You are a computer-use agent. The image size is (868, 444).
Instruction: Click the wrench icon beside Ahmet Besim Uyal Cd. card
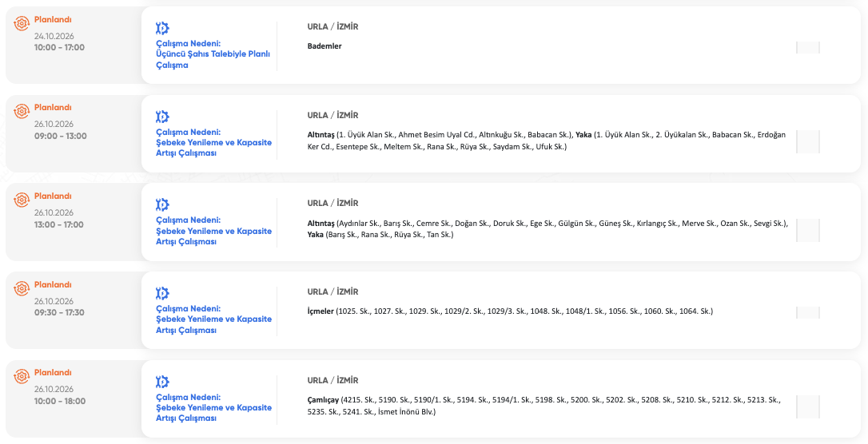[162, 117]
